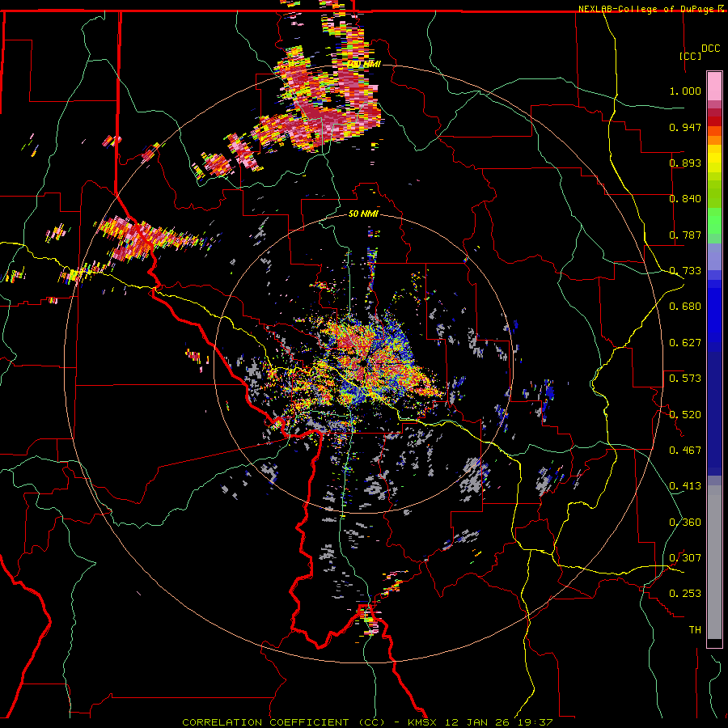Viewport: 728px width, 728px height.
Task: Click the 50 NMI range ring label
Action: click(x=363, y=214)
